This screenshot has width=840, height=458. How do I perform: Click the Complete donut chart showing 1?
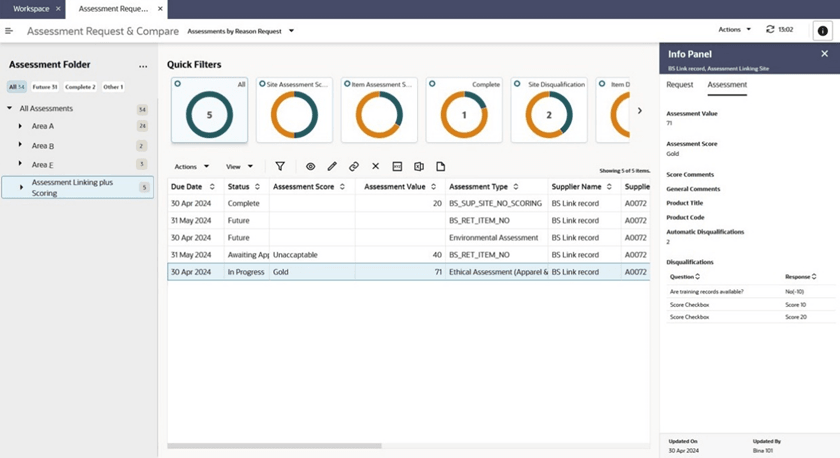(x=464, y=115)
